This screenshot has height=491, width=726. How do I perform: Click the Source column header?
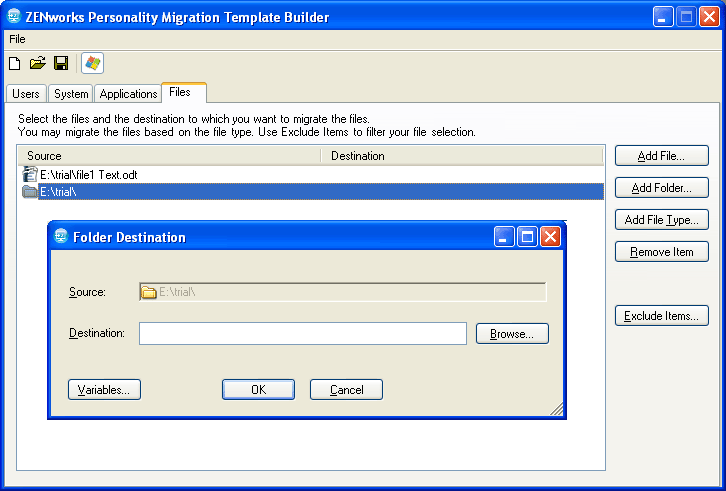tap(169, 156)
